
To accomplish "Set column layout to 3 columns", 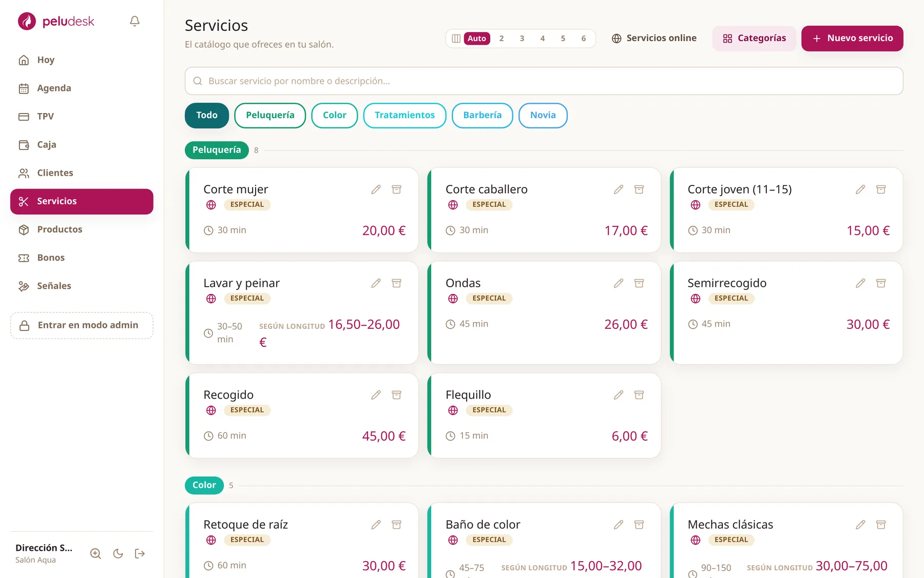I will pos(522,39).
